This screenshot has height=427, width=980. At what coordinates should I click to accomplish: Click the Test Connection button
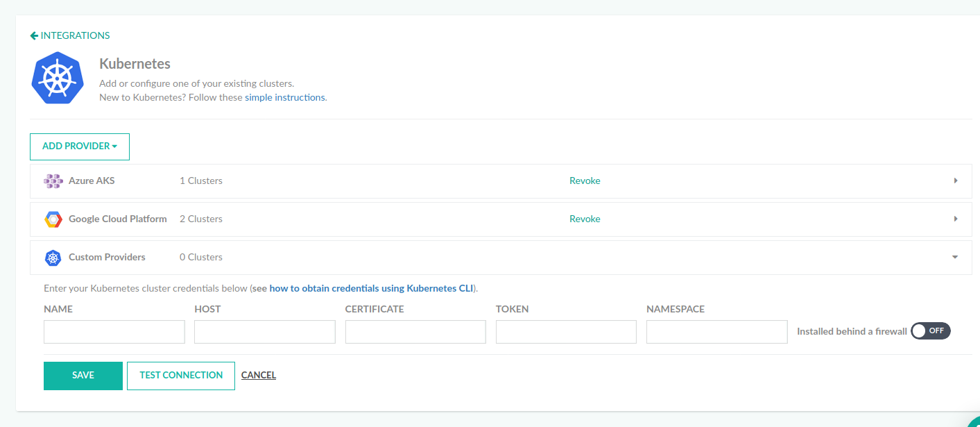click(181, 376)
